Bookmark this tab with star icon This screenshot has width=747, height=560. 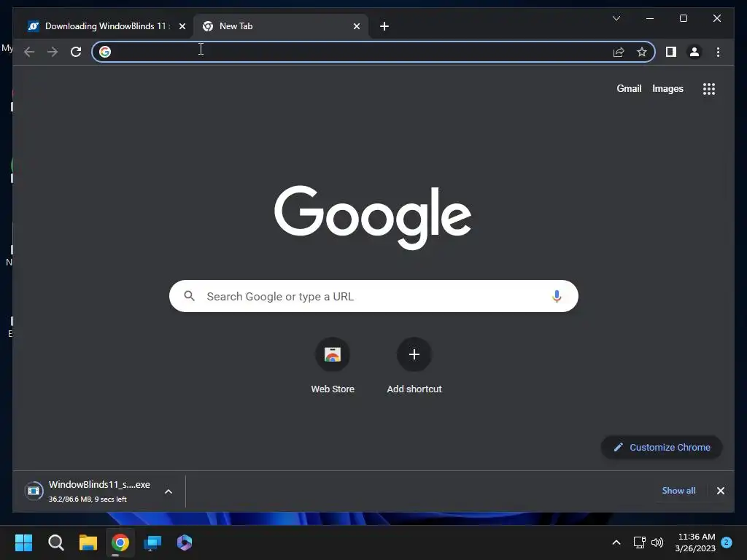[x=642, y=52]
